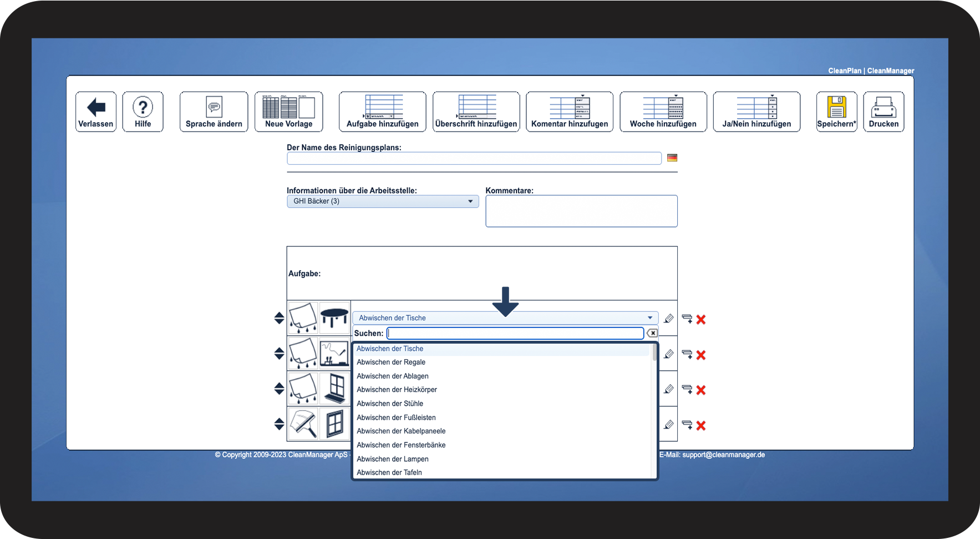Click the squeegee pictogram thumbnail in fourth row
This screenshot has height=539, width=980.
(x=303, y=424)
